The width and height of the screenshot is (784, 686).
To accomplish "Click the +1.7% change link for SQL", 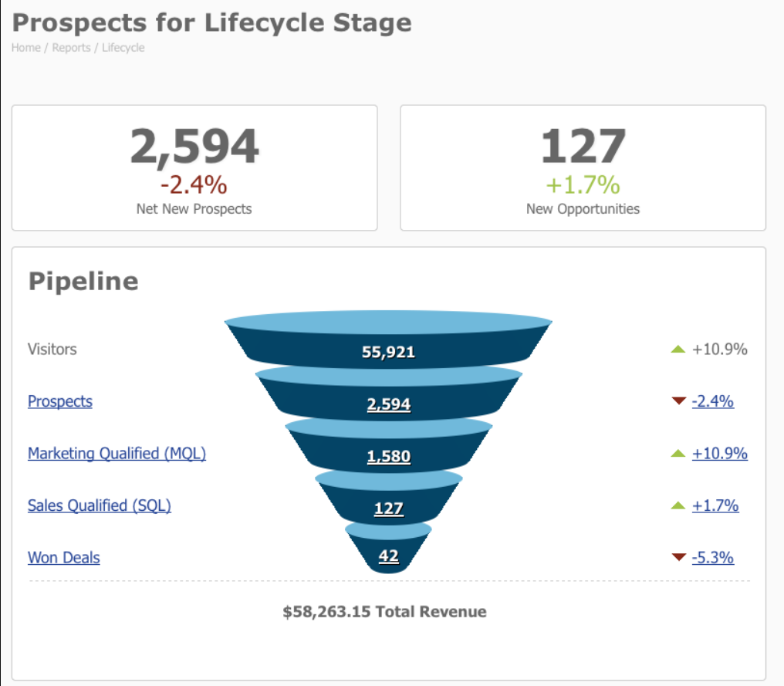I will coord(717,505).
